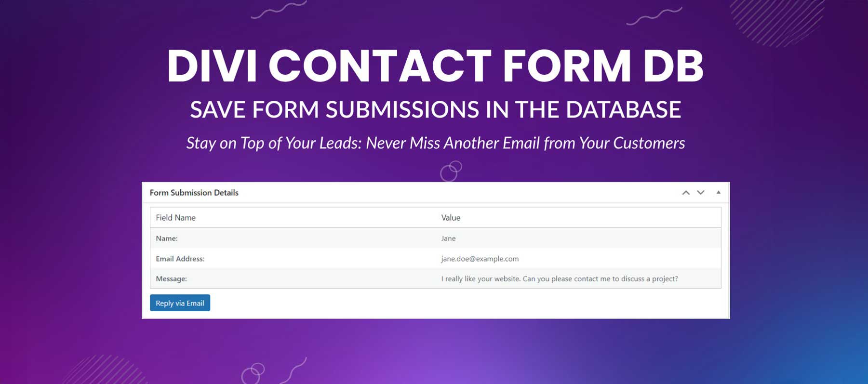This screenshot has height=384, width=868.
Task: Click the move up chevron arrow
Action: [x=685, y=193]
